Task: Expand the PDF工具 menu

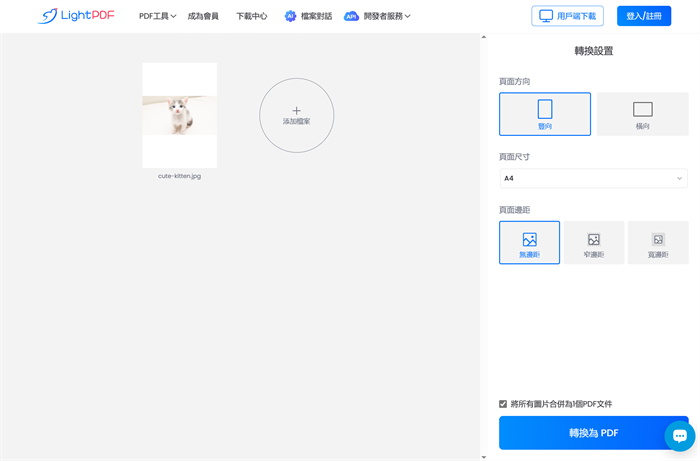Action: pyautogui.click(x=157, y=16)
